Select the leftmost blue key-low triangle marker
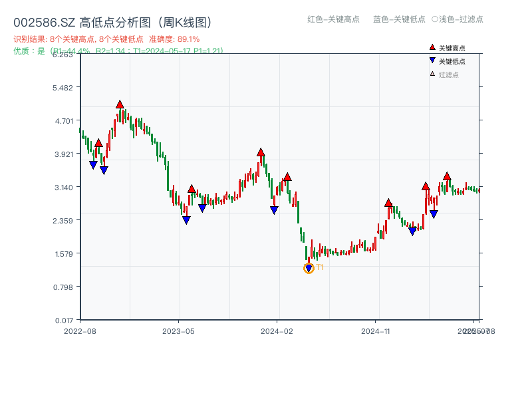The width and height of the screenshot is (532, 399). (x=93, y=164)
